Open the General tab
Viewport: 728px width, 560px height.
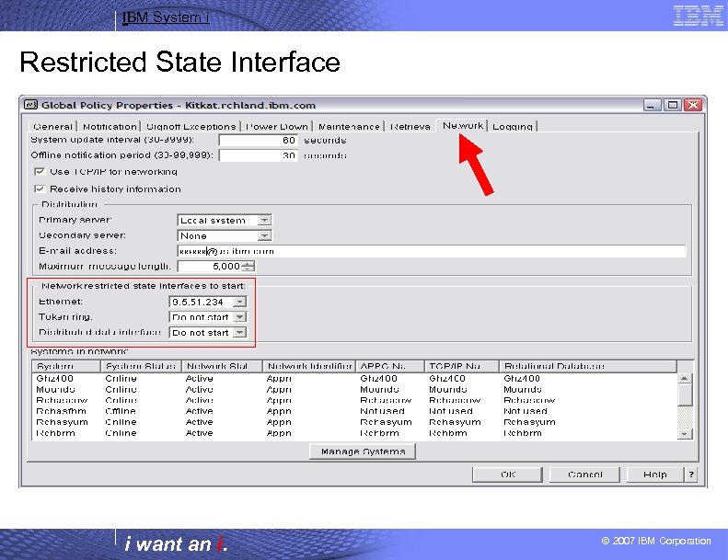tap(53, 126)
